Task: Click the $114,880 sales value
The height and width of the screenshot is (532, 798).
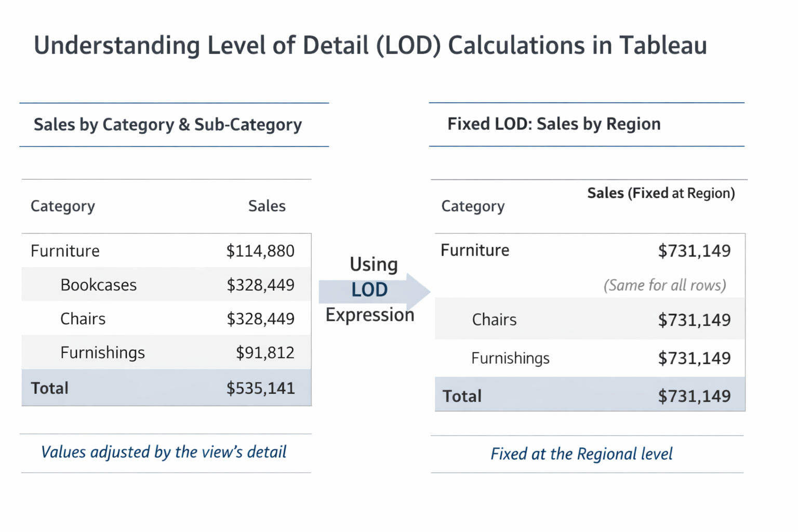Action: click(x=260, y=251)
